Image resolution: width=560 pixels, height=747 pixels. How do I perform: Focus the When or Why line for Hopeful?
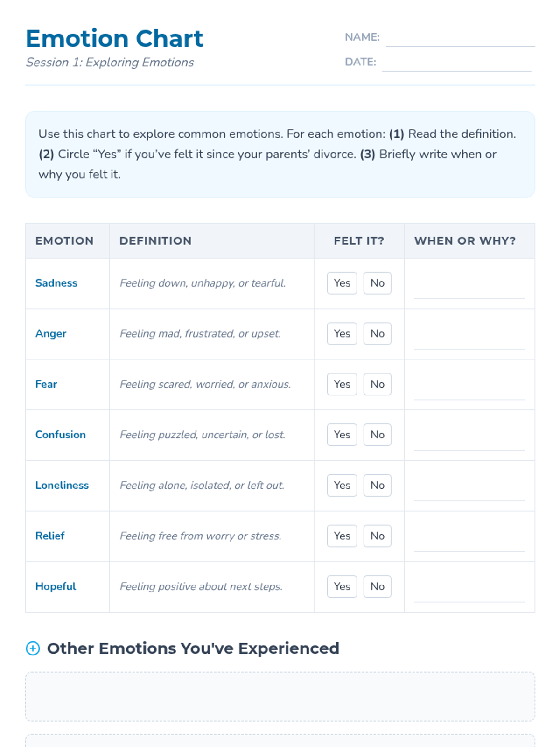pos(469,594)
